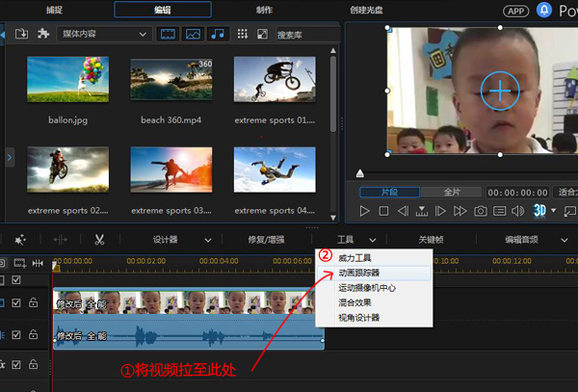Click the 编辑音频 button
Viewport: 578px width, 392px height.
(521, 240)
